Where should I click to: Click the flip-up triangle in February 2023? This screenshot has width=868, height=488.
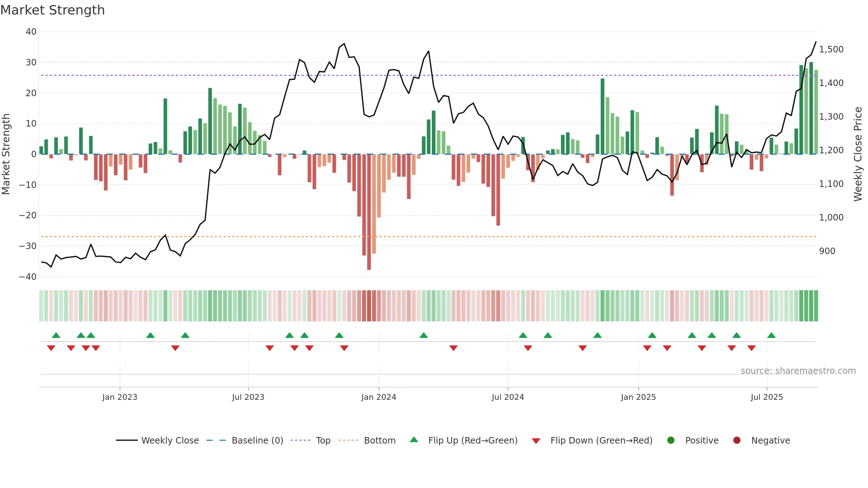click(x=150, y=335)
